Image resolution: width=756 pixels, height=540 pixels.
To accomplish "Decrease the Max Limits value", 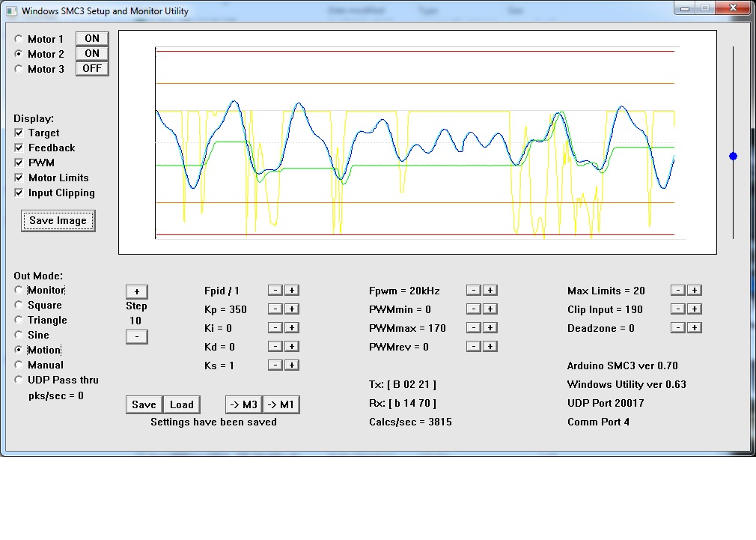I will (677, 291).
